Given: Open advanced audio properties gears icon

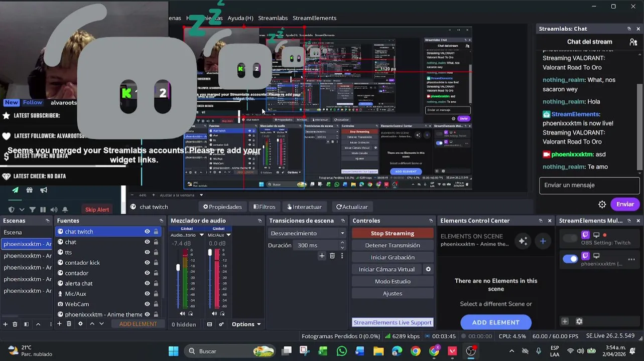Looking at the screenshot, I should point(221,324).
